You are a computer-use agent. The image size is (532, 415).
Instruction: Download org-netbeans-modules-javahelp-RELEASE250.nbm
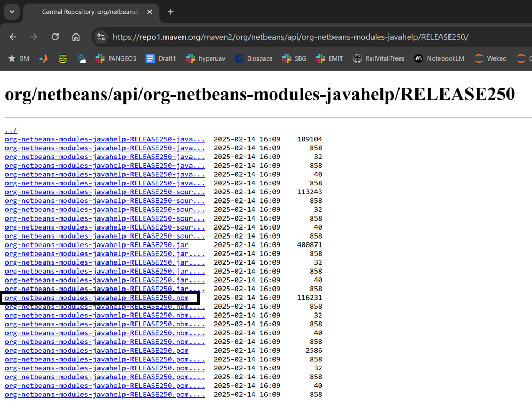[x=97, y=298]
